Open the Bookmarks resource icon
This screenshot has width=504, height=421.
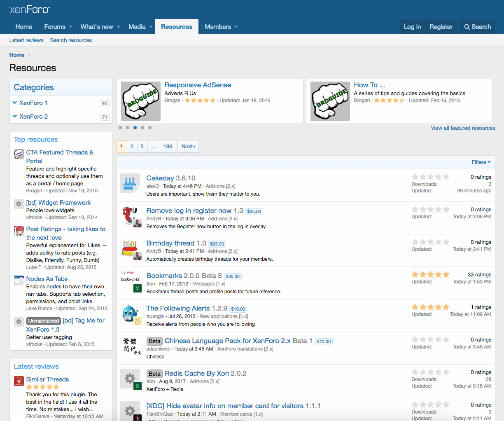tap(130, 280)
